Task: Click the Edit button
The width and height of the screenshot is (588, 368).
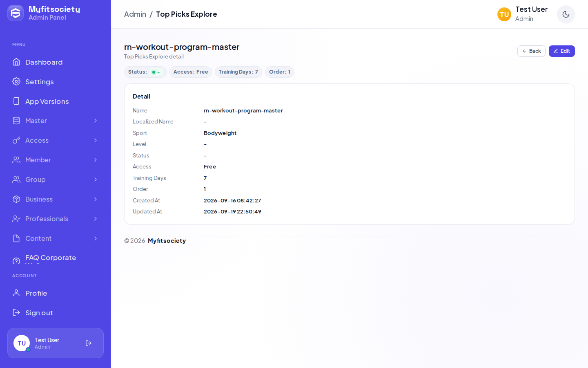Action: [x=561, y=51]
